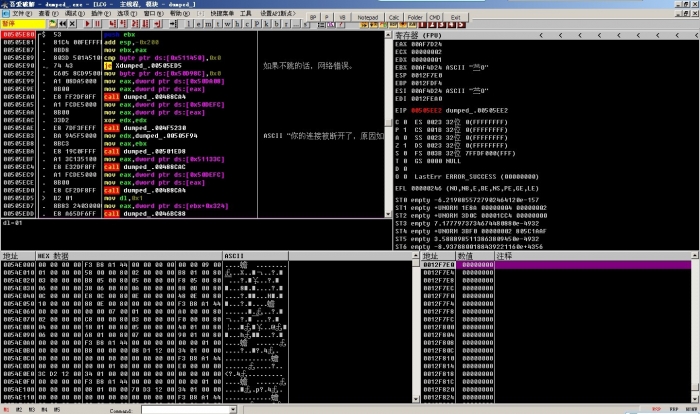Open the 工具 tools menu
Image resolution: width=700 pixels, height=414 pixels.
click(246, 13)
